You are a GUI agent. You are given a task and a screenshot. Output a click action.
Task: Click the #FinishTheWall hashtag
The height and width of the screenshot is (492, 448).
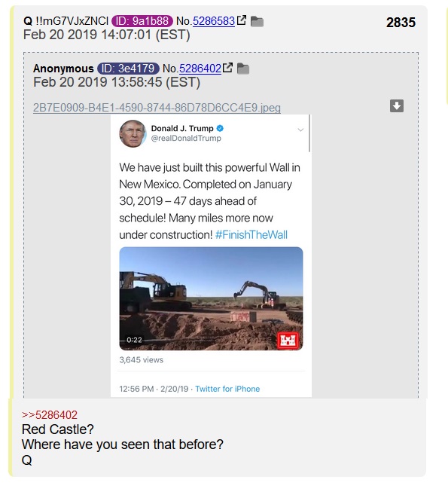click(x=251, y=235)
